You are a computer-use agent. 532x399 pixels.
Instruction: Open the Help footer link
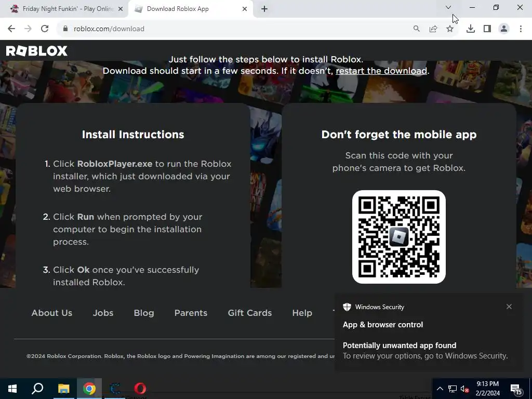[x=302, y=313]
